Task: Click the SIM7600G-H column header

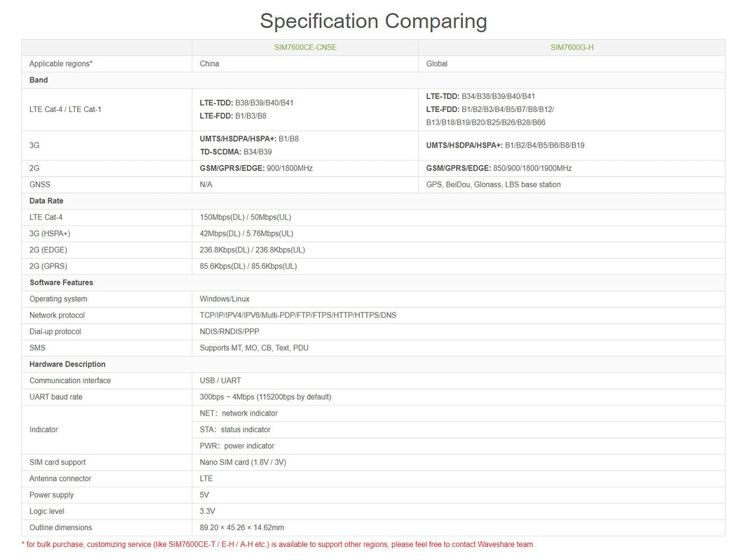Action: pos(571,47)
